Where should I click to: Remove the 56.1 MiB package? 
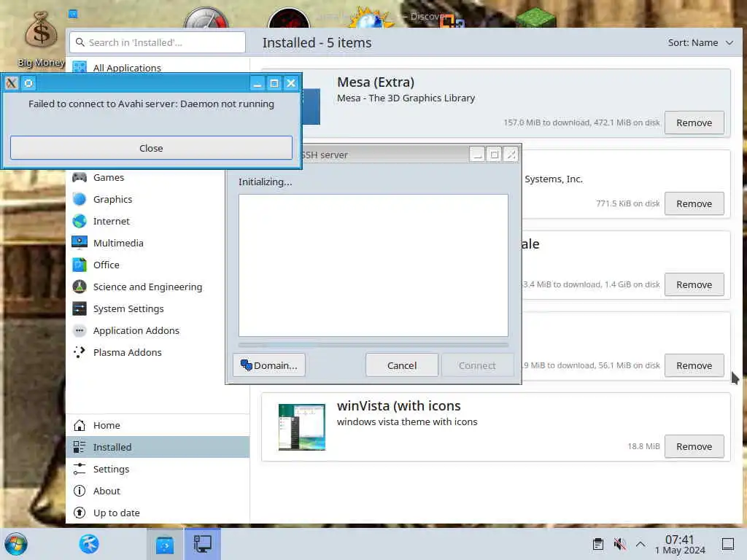coord(694,366)
